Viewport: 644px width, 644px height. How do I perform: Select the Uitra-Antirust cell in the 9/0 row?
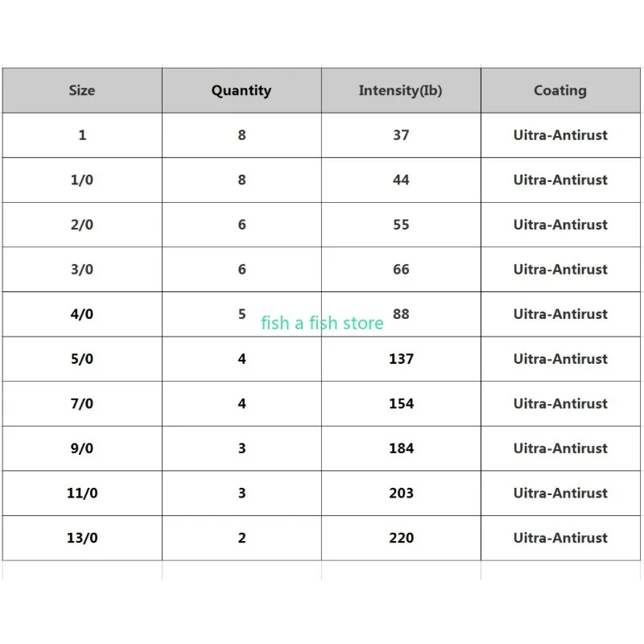pyautogui.click(x=560, y=448)
